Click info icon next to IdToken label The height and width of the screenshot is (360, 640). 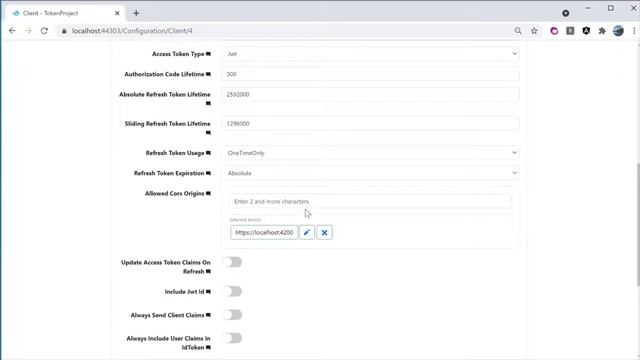coord(208,348)
